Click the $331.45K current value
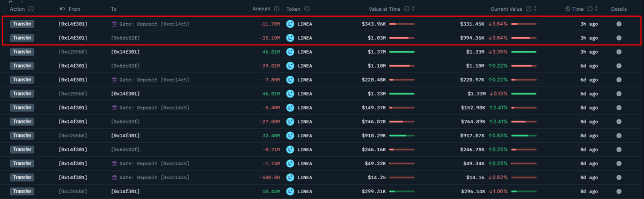Image resolution: width=644 pixels, height=199 pixels. [x=473, y=24]
